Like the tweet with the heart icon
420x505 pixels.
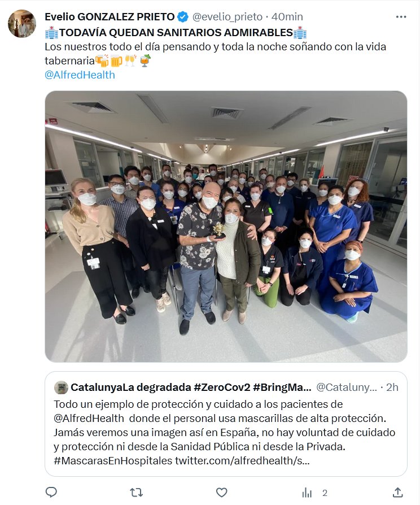pos(221,492)
